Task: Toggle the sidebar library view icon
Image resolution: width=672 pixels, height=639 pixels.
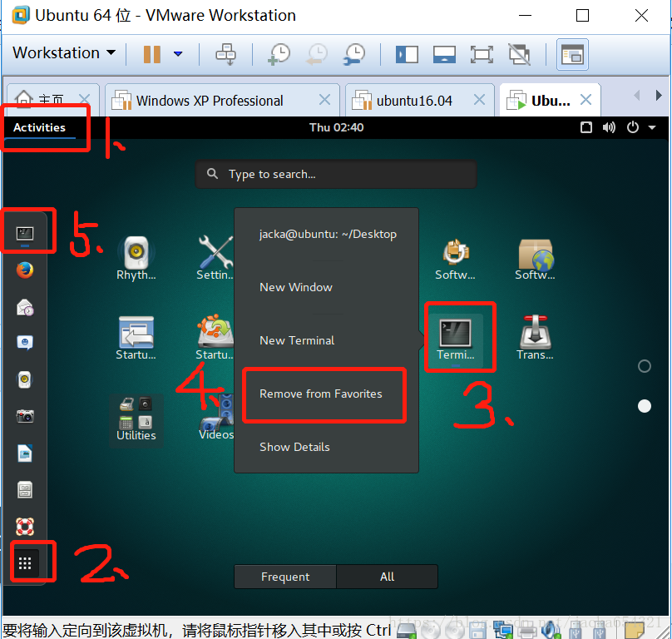Action: point(407,54)
